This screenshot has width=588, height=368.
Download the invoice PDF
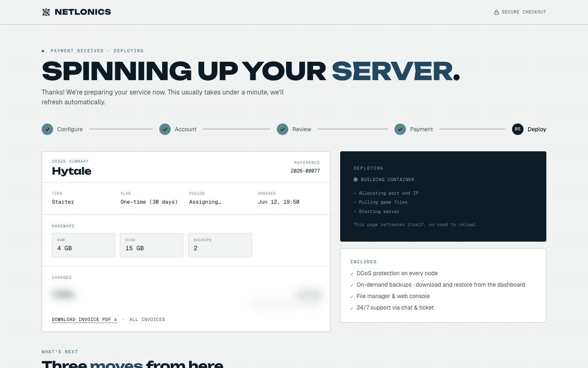point(85,320)
